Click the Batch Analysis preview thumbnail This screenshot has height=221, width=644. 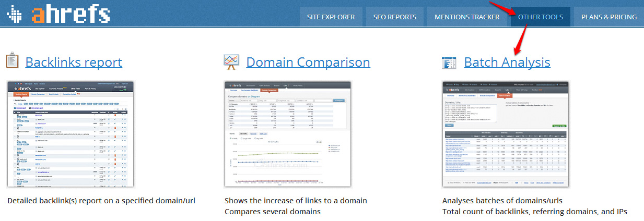point(506,134)
